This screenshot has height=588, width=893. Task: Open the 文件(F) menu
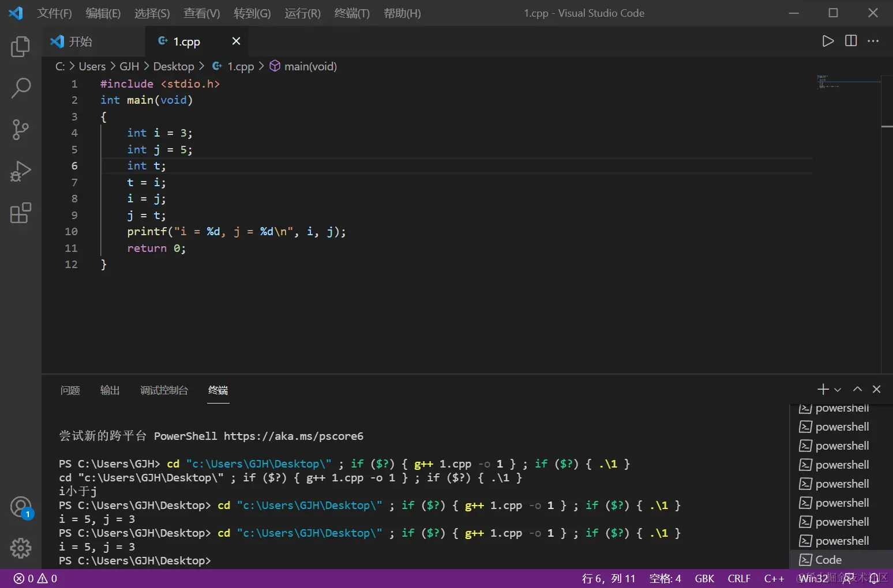pyautogui.click(x=54, y=13)
